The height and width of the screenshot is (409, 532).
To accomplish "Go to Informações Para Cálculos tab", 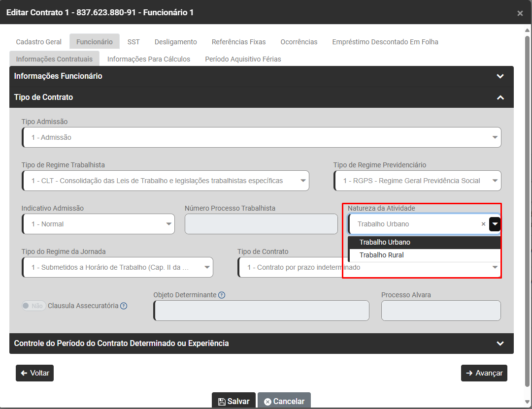I will (x=149, y=59).
